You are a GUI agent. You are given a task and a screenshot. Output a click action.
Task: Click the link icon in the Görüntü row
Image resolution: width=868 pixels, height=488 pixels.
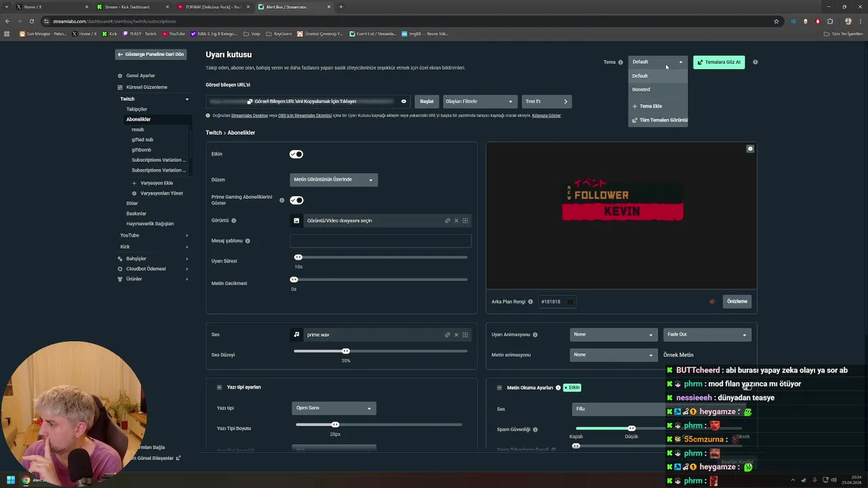click(x=448, y=220)
